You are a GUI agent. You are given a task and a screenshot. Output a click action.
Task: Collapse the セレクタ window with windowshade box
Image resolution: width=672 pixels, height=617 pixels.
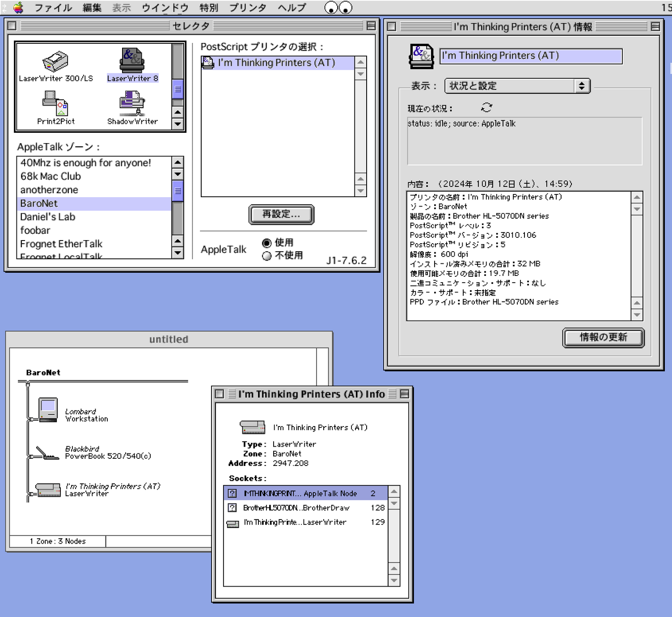[371, 26]
